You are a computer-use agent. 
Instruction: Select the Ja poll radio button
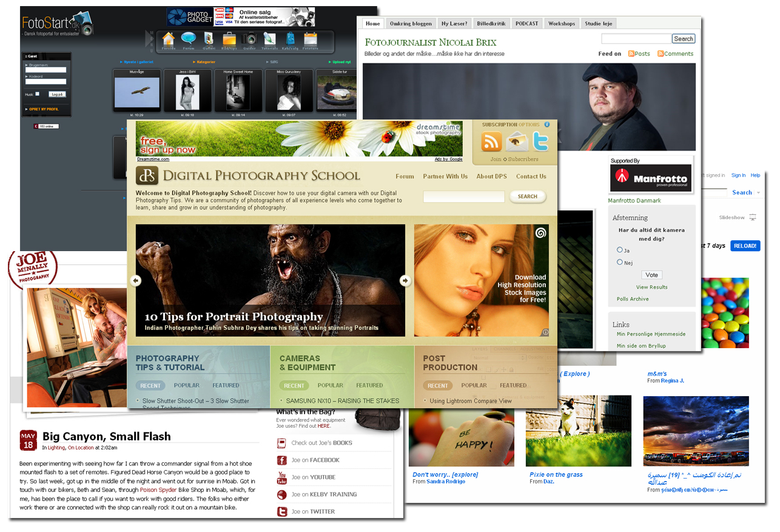620,250
